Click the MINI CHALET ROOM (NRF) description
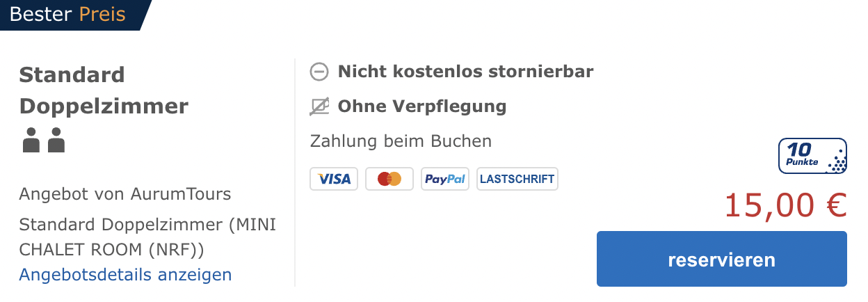868x302 pixels. 148,237
